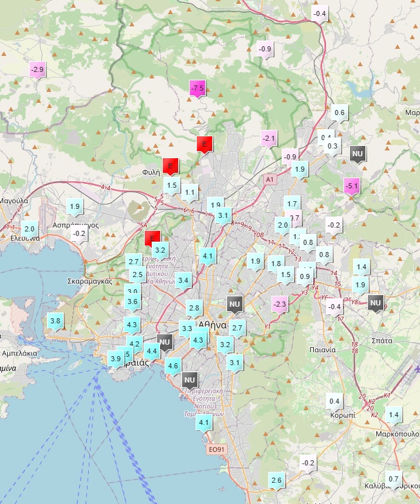Select the Μαγούλα place label
This screenshot has width=420, height=504.
[14, 201]
